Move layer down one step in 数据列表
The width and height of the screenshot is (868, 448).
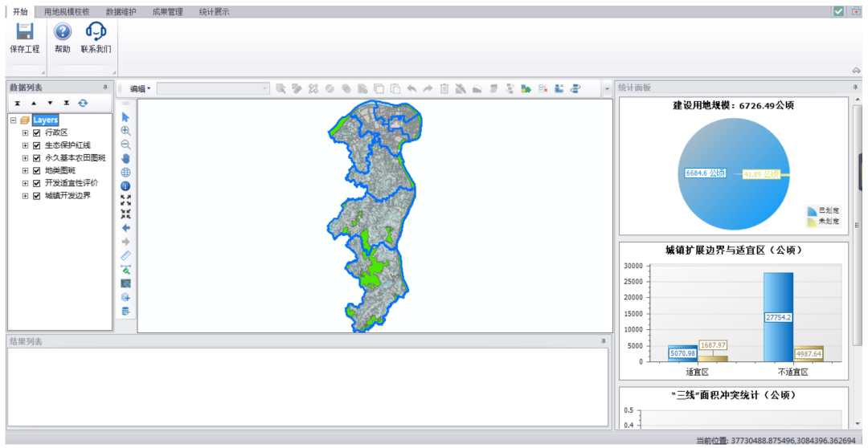click(x=50, y=103)
